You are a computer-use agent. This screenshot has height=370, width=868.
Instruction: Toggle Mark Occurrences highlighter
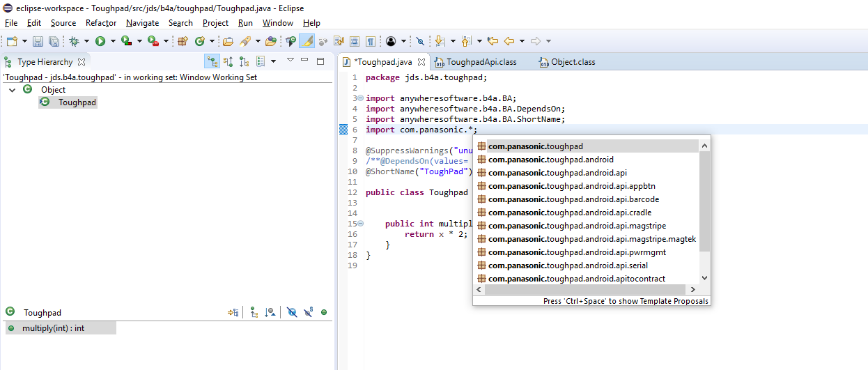point(307,42)
